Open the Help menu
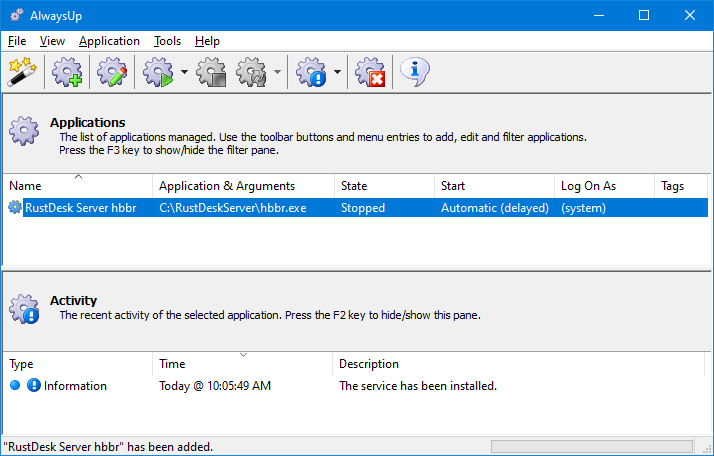714x456 pixels. click(207, 41)
